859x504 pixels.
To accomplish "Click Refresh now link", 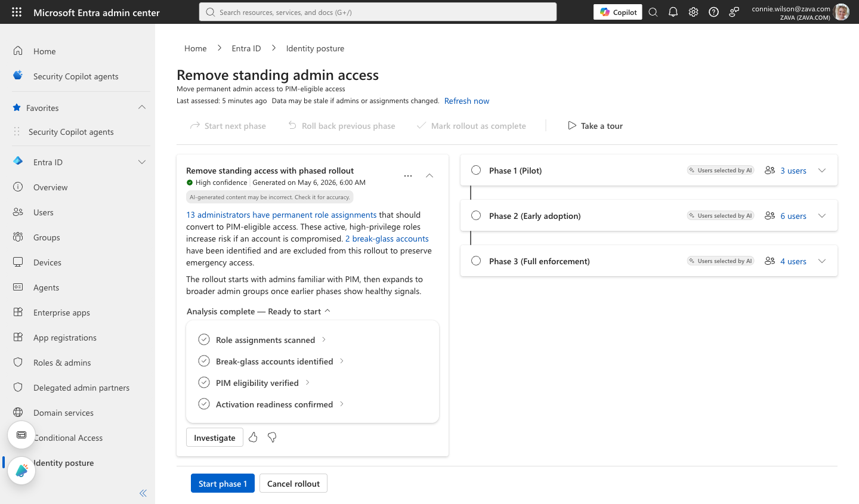I will (x=466, y=101).
